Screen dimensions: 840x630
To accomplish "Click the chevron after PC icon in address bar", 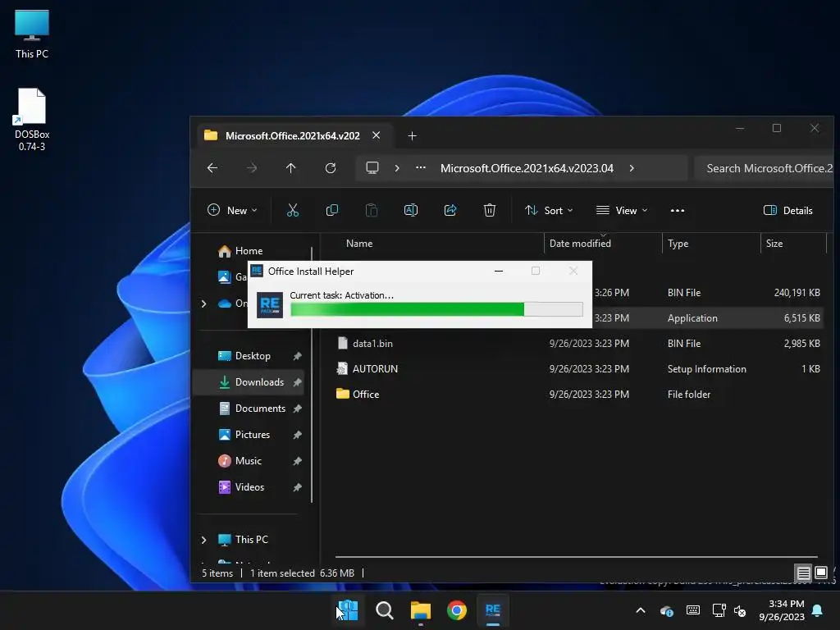I will 396,168.
